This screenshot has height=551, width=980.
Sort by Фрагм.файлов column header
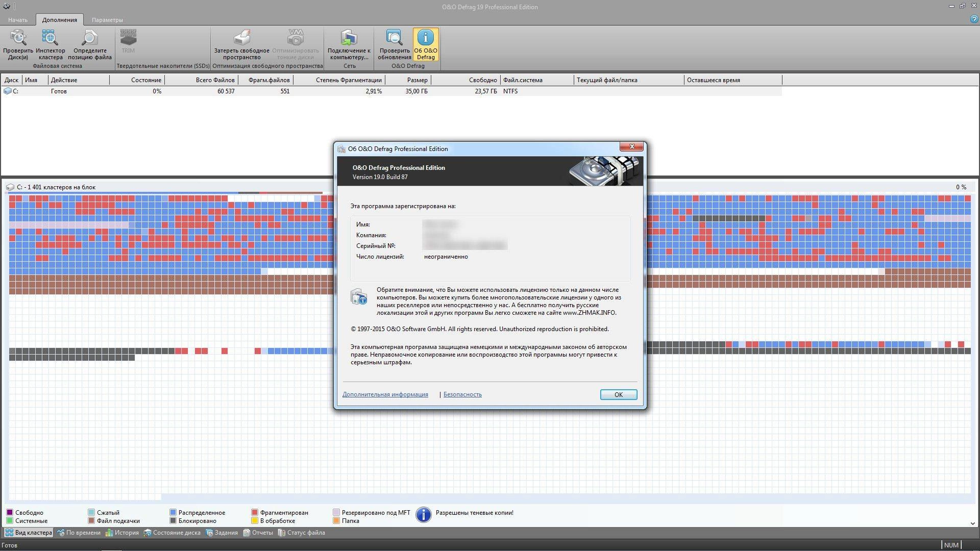click(265, 80)
